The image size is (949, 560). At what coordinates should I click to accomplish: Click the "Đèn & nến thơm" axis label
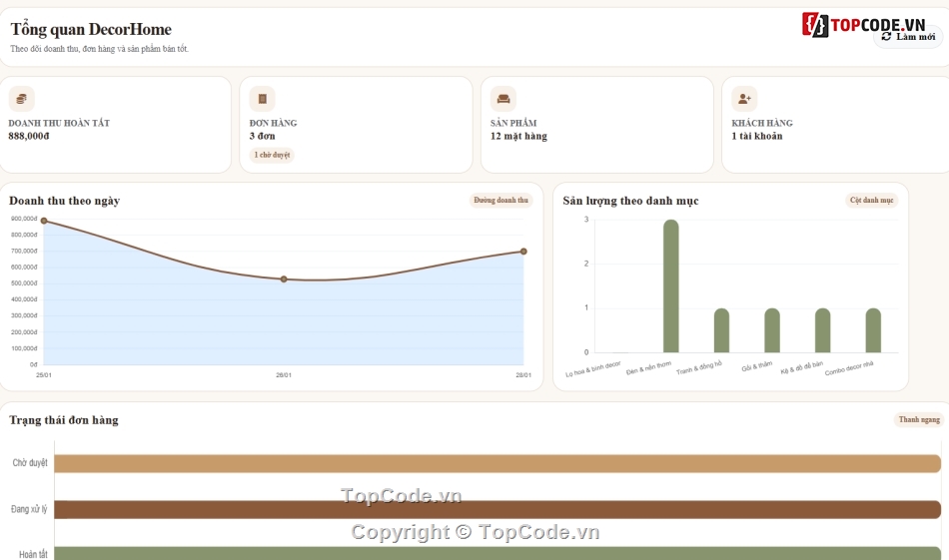[x=648, y=367]
